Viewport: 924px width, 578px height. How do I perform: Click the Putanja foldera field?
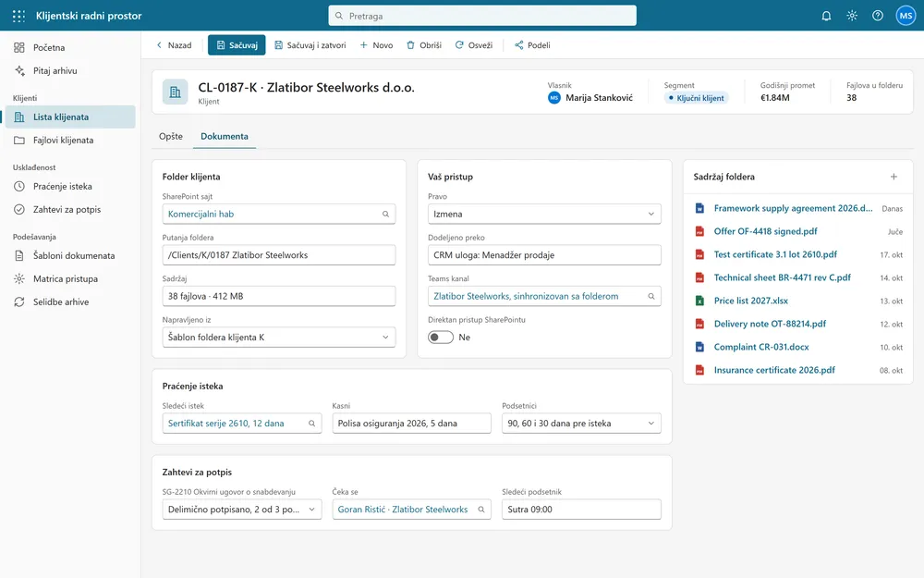coord(279,255)
